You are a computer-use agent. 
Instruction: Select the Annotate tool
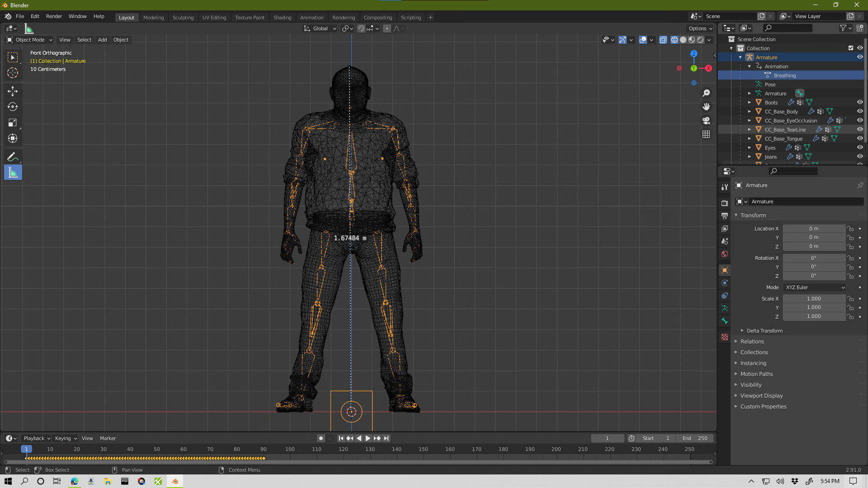(13, 157)
